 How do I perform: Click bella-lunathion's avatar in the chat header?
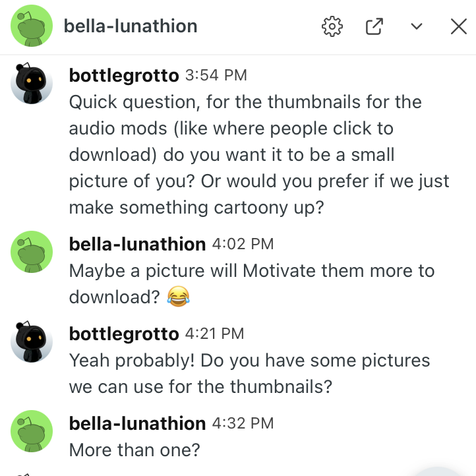click(32, 26)
